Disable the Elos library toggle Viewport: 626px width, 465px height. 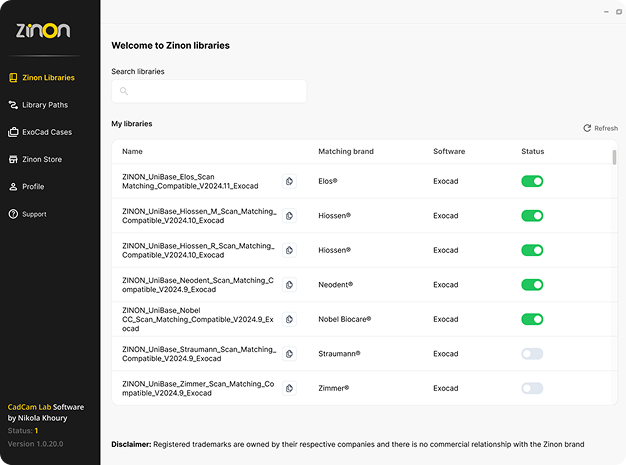coord(532,181)
